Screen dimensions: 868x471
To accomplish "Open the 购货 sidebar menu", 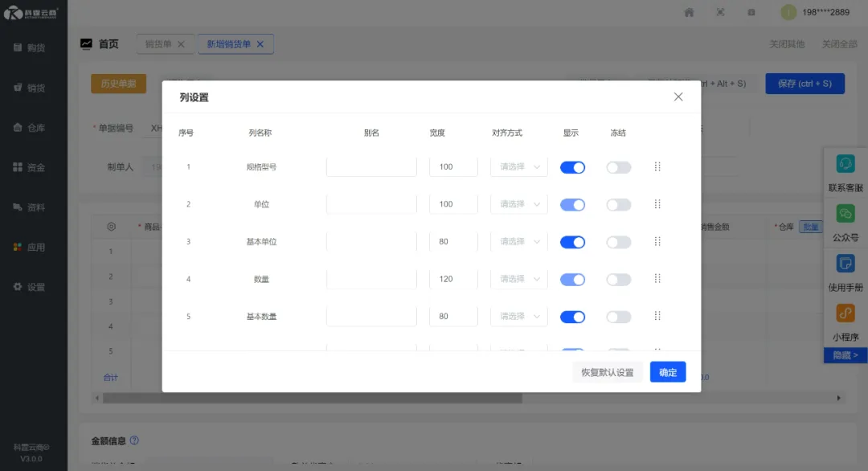I will click(30, 47).
